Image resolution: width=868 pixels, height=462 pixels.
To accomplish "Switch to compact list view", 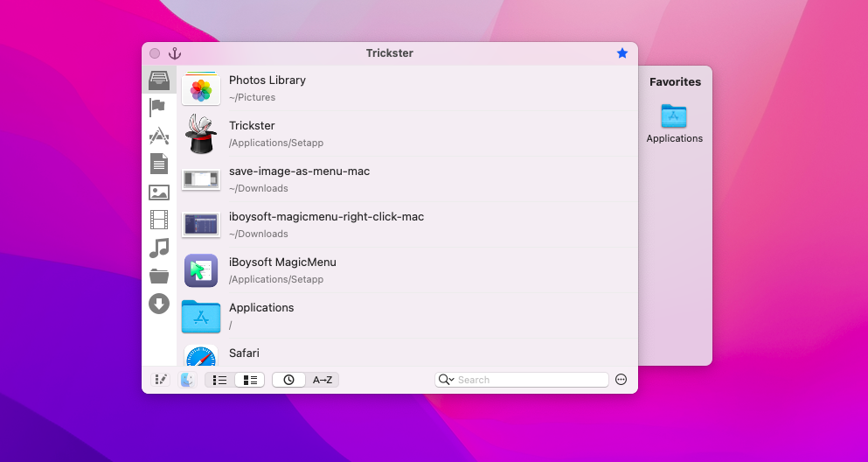I will coord(219,380).
